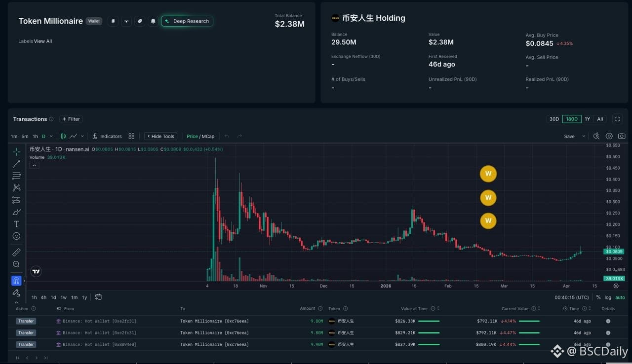This screenshot has width=632, height=364.
Task: Open the layout templates grid icon
Action: coord(131,136)
